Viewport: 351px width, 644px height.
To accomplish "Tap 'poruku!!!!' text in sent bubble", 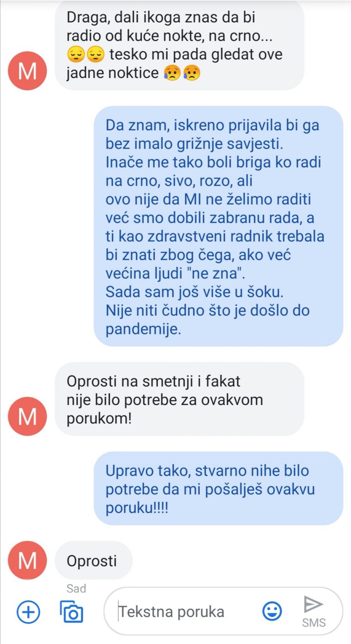I will coord(137,508).
